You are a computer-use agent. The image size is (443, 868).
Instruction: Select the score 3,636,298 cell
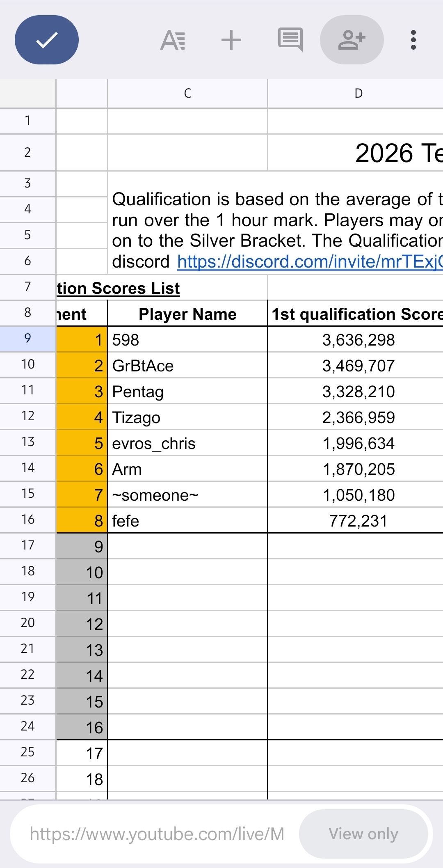[355, 340]
